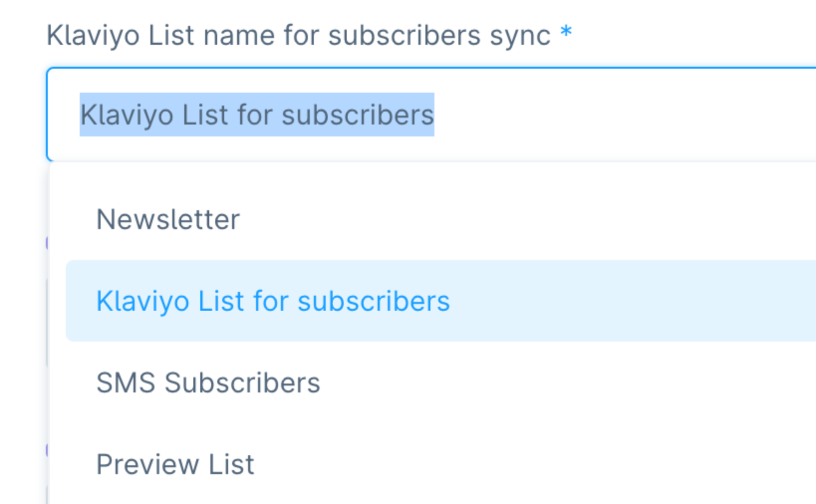Choose the highlighted Klaviyo List for subscribers option
The image size is (816, 504).
point(272,301)
